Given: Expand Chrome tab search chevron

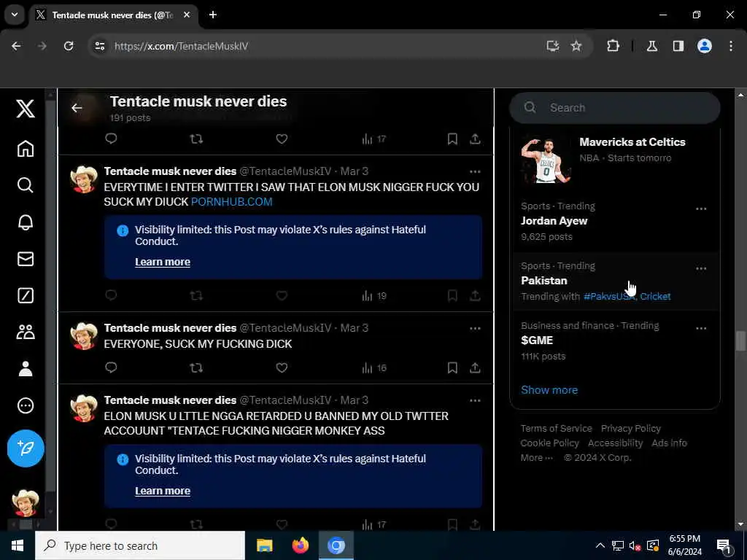Looking at the screenshot, I should pos(15,15).
